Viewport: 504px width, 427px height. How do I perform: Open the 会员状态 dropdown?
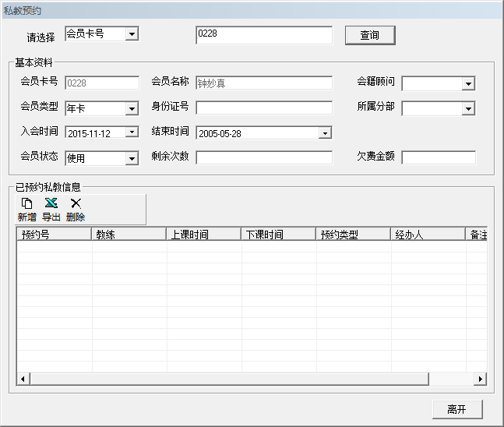[132, 158]
